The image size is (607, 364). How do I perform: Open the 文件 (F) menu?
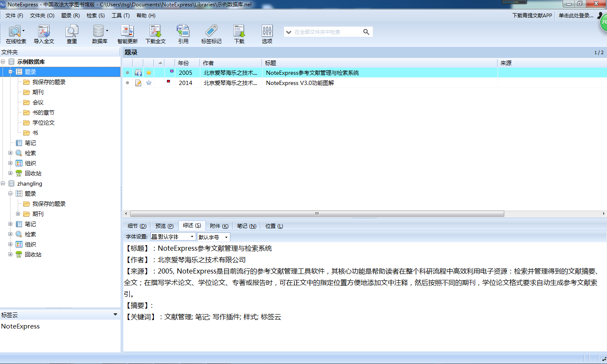point(14,16)
